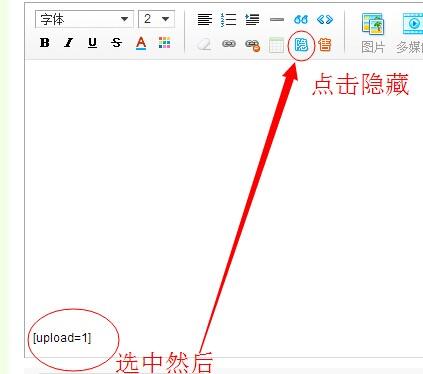Insert a hyperlink with the chain icon

click(x=229, y=44)
